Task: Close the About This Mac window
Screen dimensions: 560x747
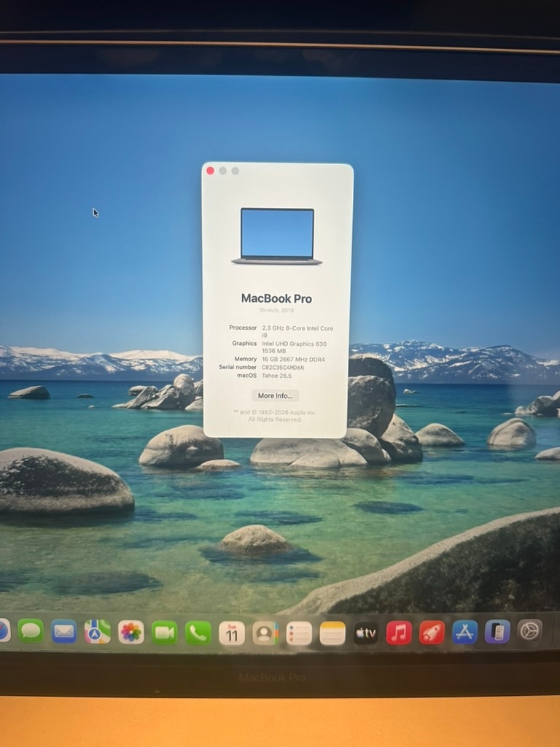Action: [211, 171]
